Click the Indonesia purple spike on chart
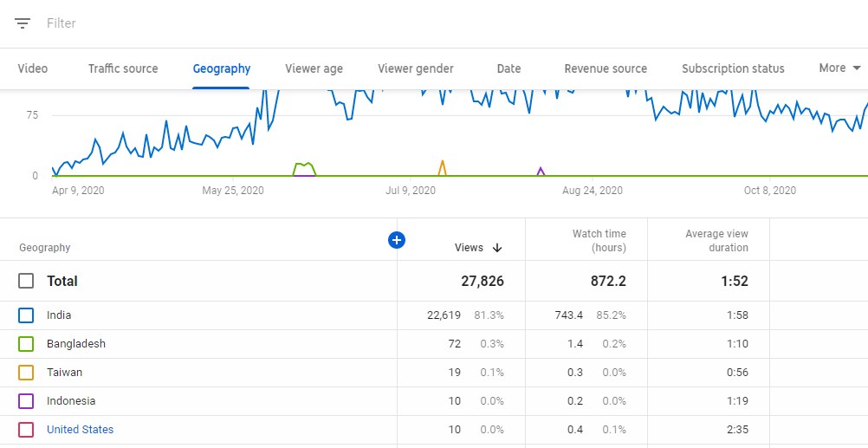This screenshot has height=448, width=868. pyautogui.click(x=541, y=171)
